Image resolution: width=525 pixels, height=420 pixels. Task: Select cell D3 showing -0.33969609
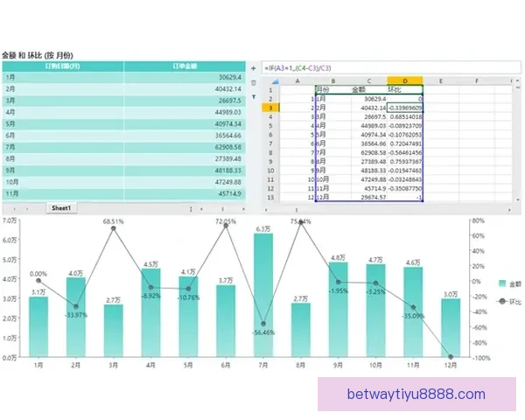(x=405, y=108)
